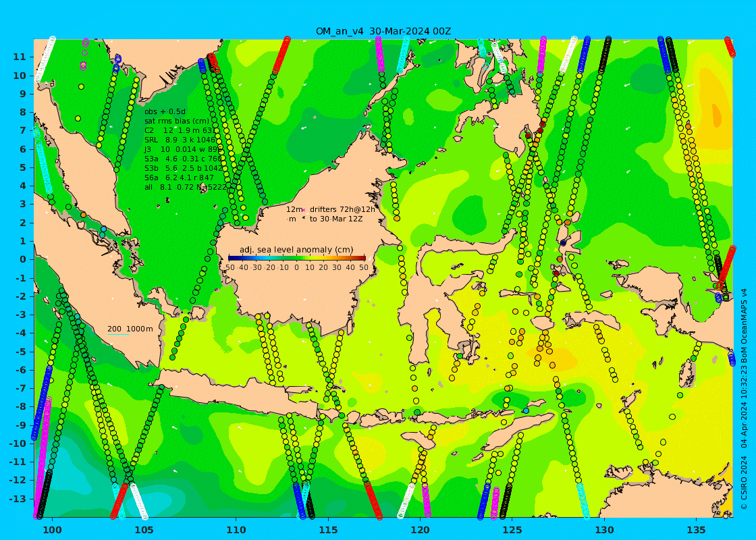Click the 'to 30 Mar 12Z' label

point(336,219)
